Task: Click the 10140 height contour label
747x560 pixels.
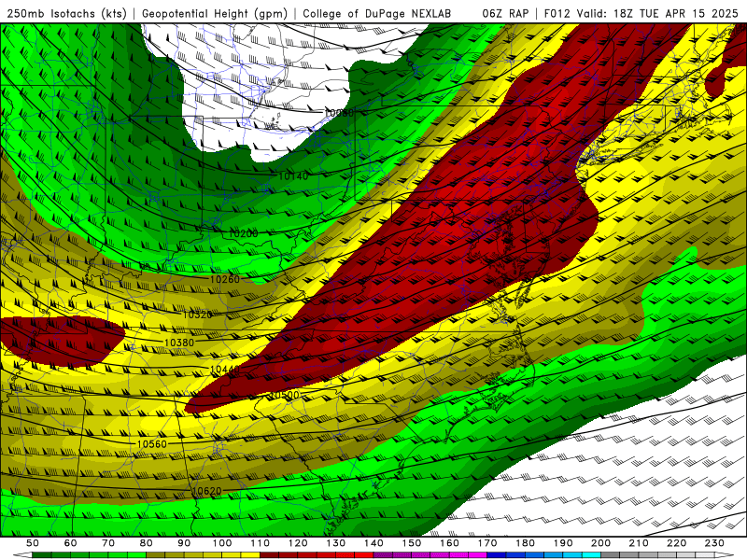Action: click(x=293, y=176)
